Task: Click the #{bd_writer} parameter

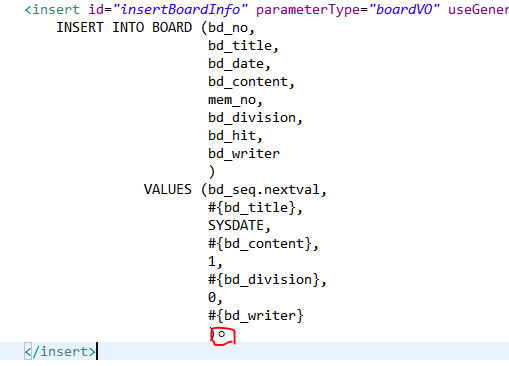Action: (x=256, y=315)
